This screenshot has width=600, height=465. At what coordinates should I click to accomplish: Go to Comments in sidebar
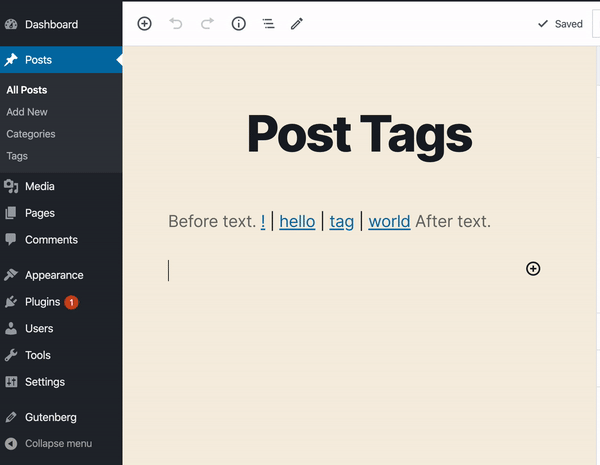pos(61,240)
